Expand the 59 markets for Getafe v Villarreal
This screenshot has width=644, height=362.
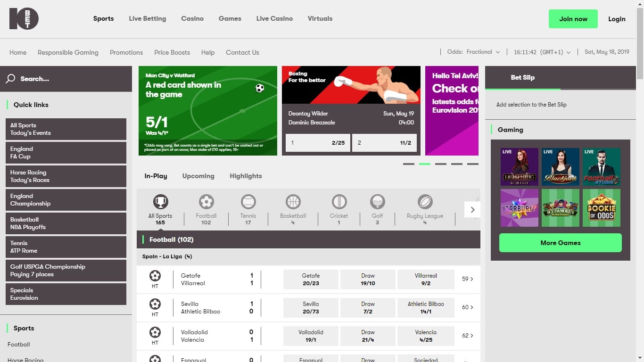[468, 279]
